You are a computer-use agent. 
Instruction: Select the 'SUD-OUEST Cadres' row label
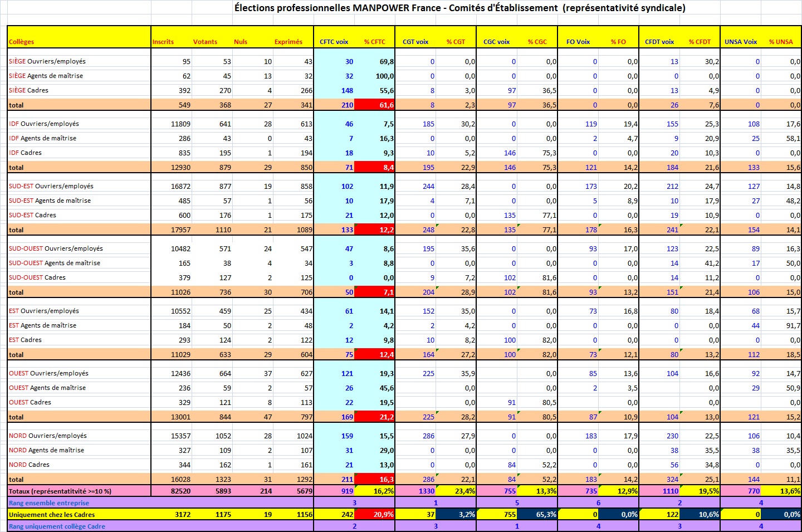(37, 277)
